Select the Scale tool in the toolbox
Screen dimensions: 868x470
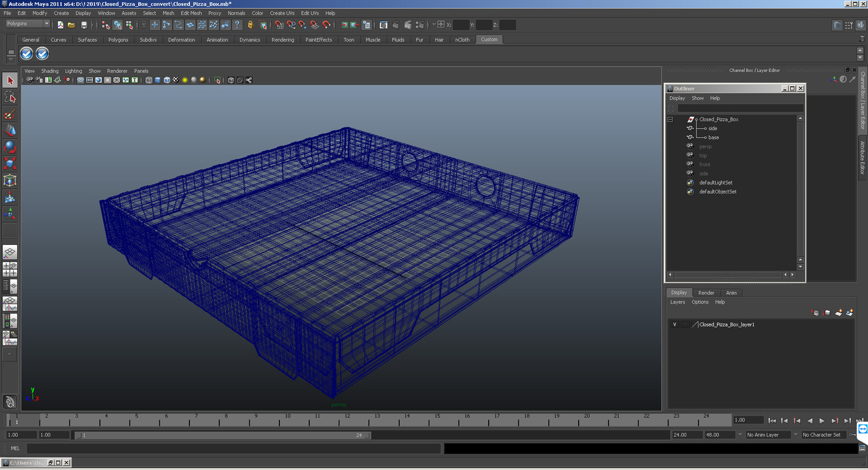coord(9,163)
